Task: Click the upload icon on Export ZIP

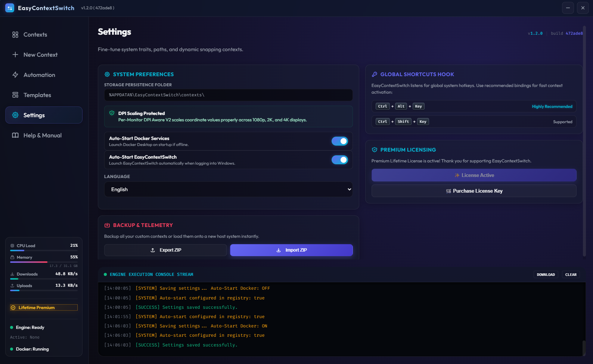Action: point(153,250)
